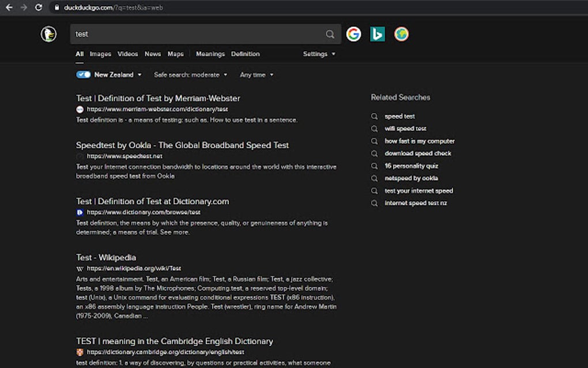
Task: Switch to the Videos tab
Action: (128, 54)
